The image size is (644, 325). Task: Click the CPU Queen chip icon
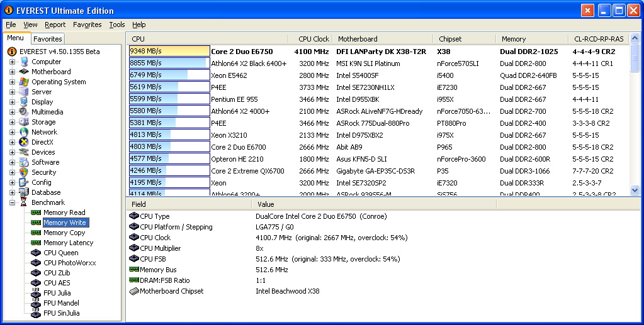36,252
